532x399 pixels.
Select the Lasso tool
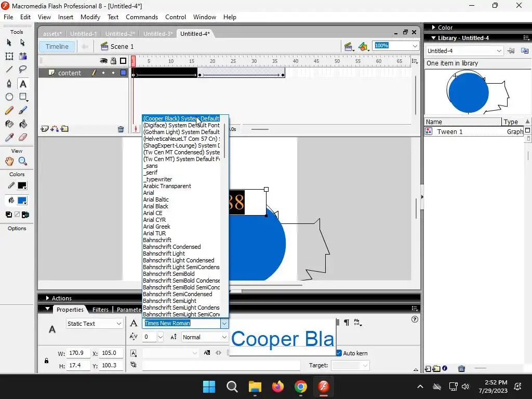(x=23, y=70)
